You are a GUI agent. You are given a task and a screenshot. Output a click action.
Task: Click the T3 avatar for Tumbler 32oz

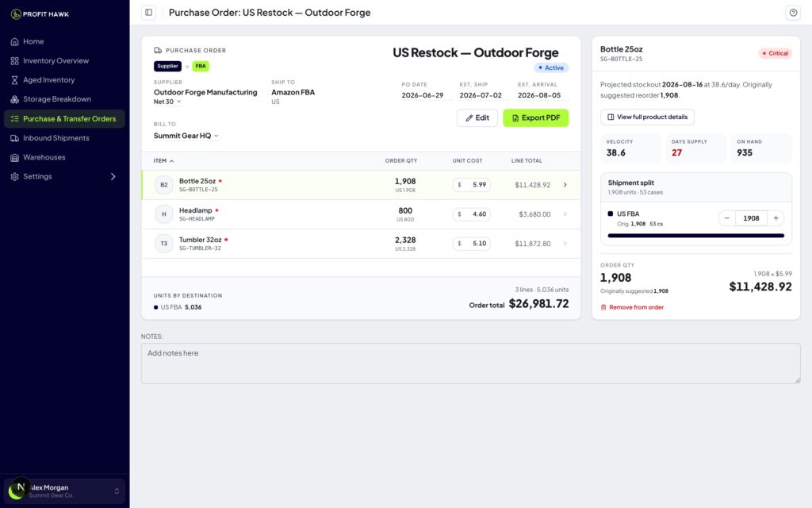(163, 243)
